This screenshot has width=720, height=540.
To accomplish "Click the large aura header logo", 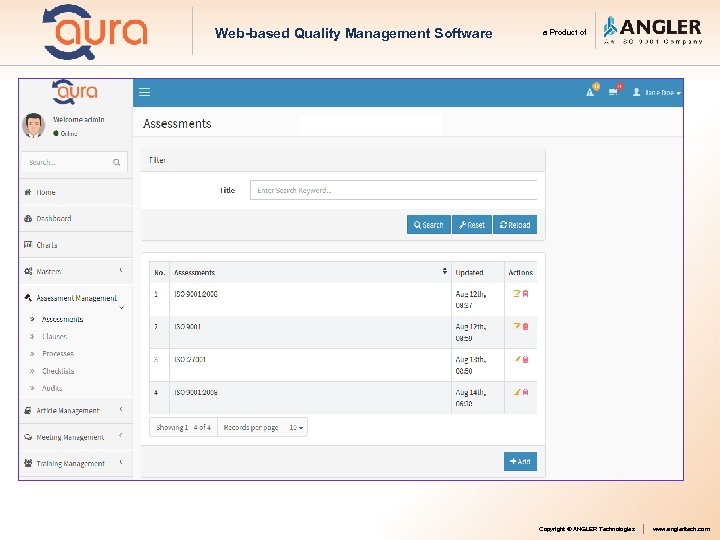I will [95, 32].
